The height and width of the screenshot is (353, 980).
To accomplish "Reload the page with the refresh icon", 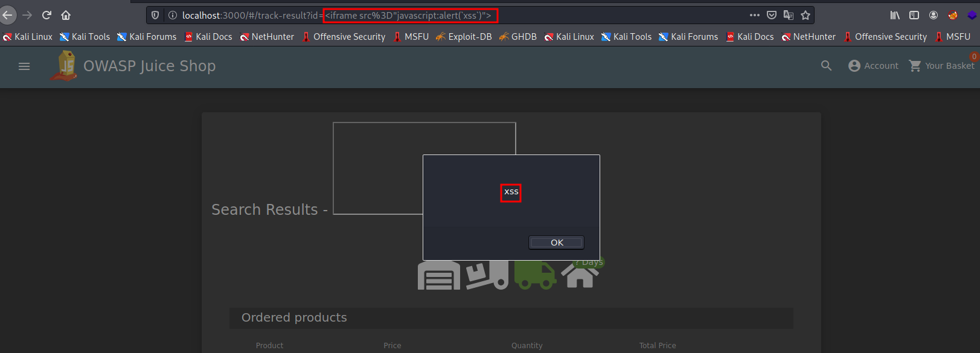I will click(46, 15).
